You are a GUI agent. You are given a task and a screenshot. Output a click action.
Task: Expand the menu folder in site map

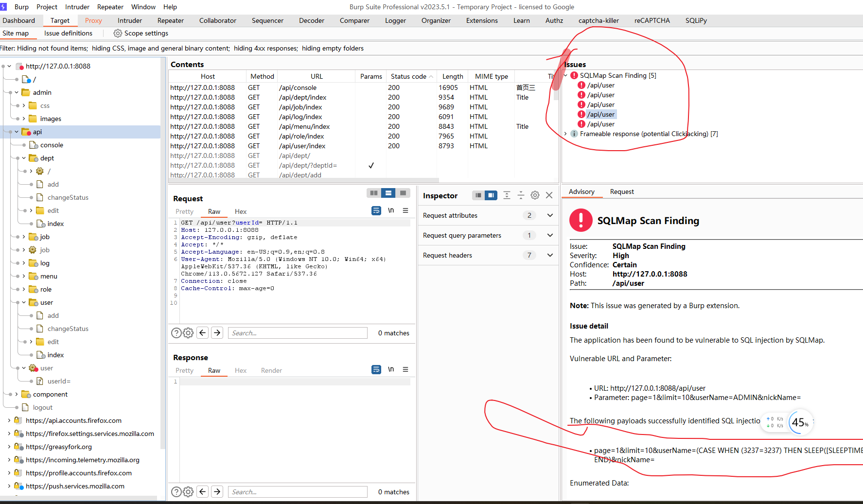(x=24, y=276)
